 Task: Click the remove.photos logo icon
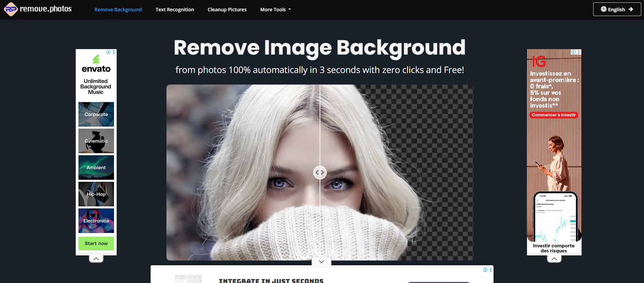tap(11, 9)
